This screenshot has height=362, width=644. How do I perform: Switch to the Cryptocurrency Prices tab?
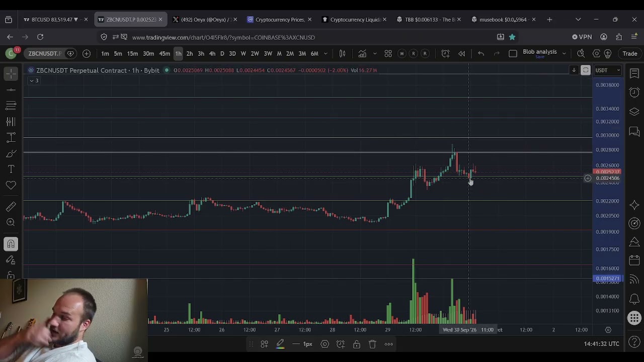tap(279, 20)
